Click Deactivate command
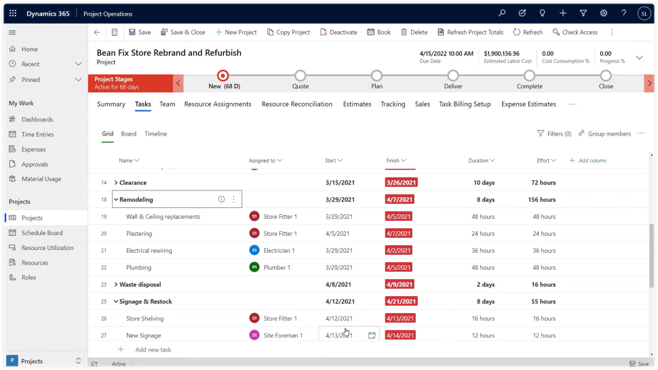 pos(339,32)
